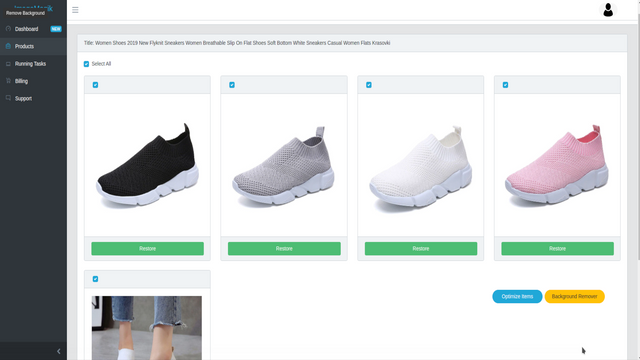Click the Billing cart icon
This screenshot has height=360, width=640.
point(8,81)
